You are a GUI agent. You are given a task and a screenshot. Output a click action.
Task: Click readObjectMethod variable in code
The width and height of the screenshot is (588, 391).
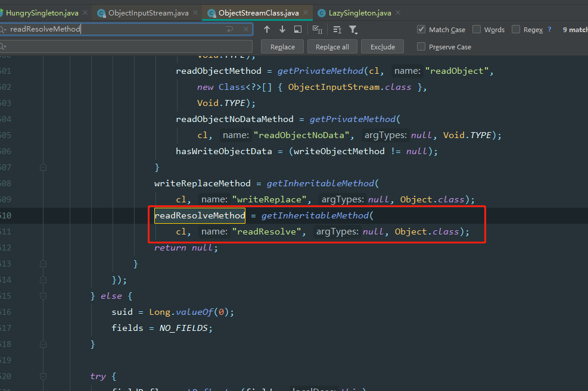[x=219, y=71]
